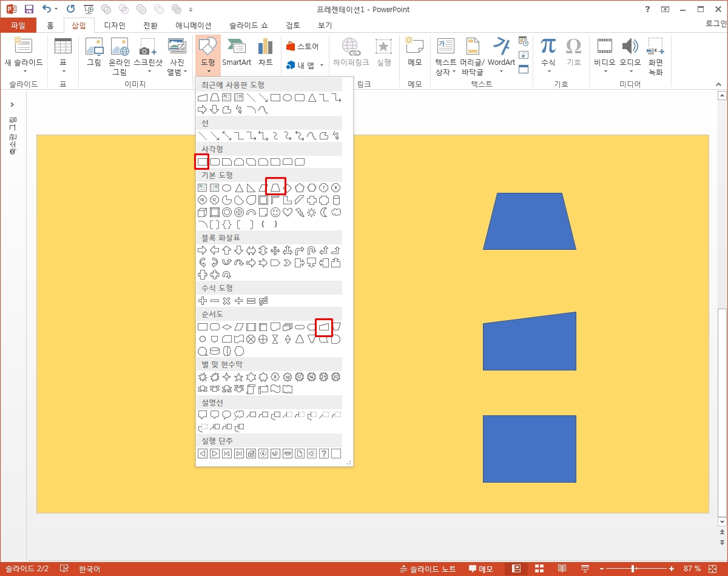The height and width of the screenshot is (576, 728).
Task: Pick the U-turn arrow shape
Action: [x=311, y=250]
